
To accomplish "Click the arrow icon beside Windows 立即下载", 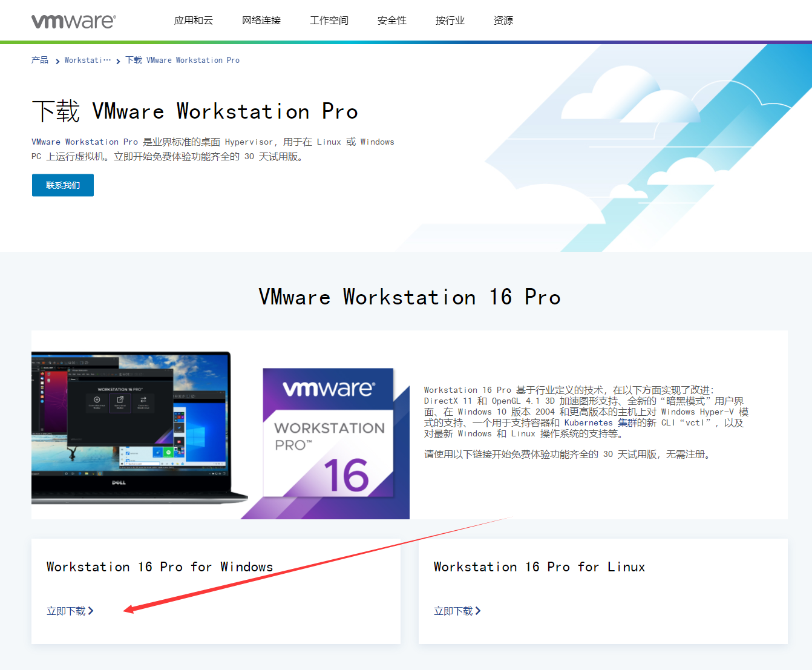I will coord(91,611).
